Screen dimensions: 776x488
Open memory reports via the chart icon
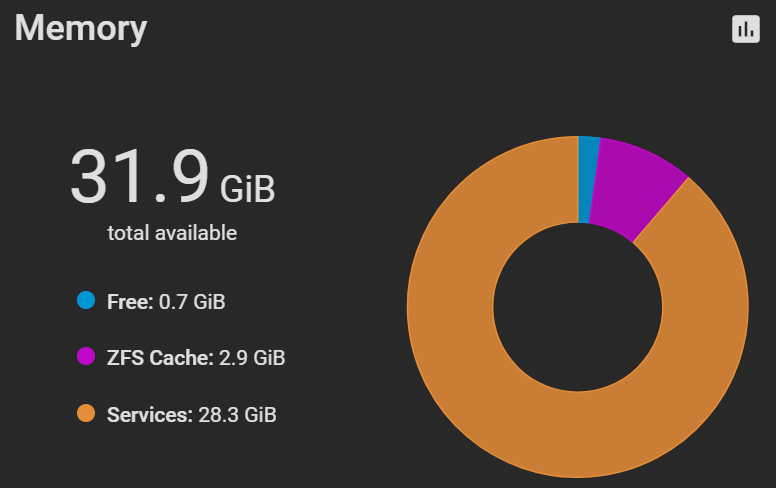coord(745,29)
